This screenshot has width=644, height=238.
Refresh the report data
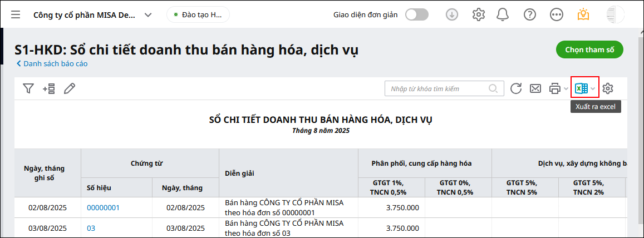click(x=516, y=88)
